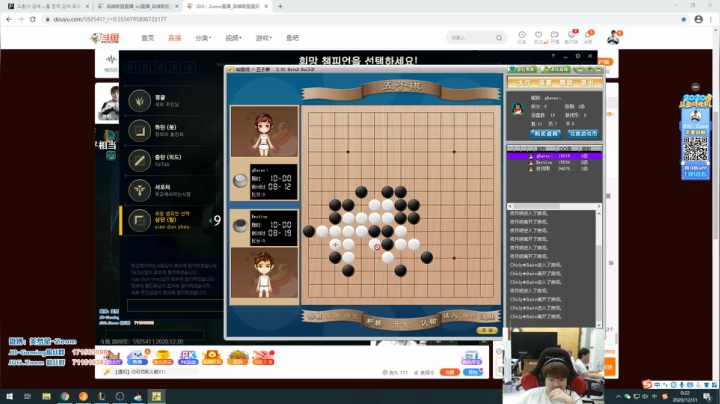Open the notifications bell icon

pos(588,35)
